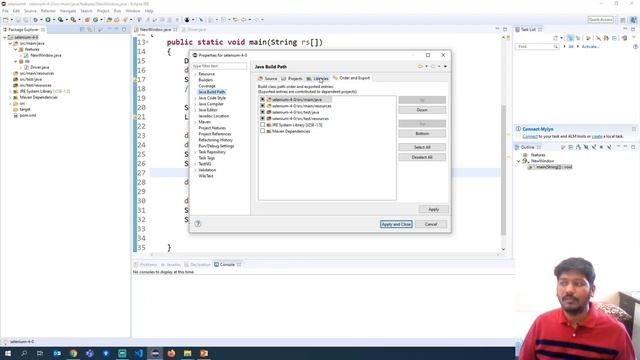Click the Down button
The image size is (640, 360).
422,110
